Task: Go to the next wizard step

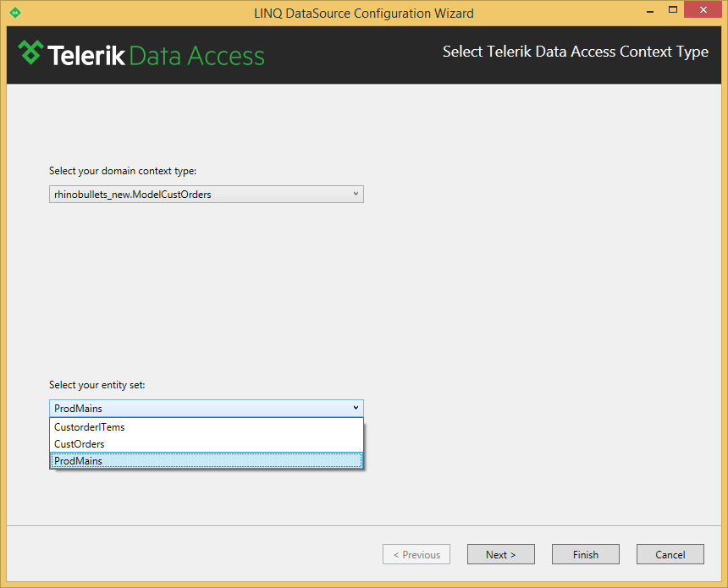Action: [x=500, y=555]
